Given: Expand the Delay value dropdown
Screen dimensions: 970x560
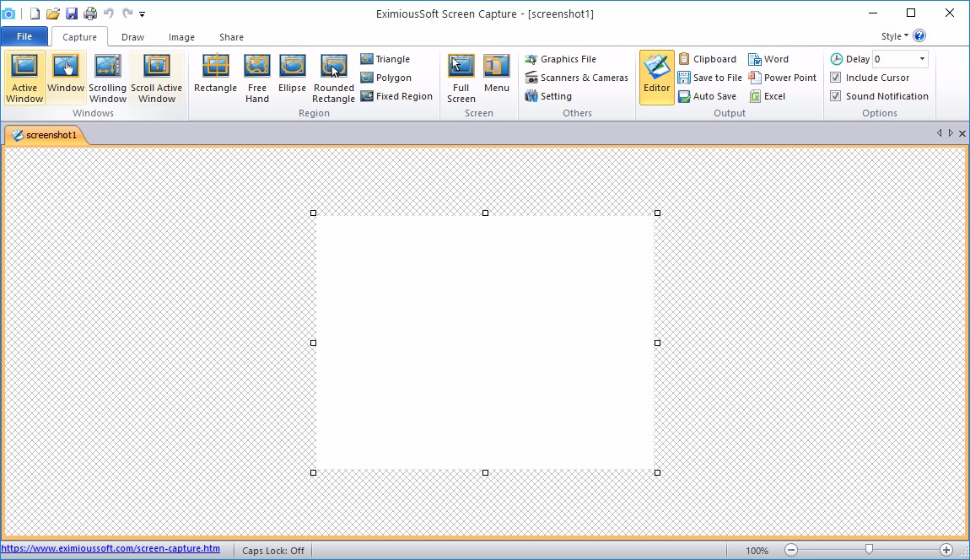Looking at the screenshot, I should coord(922,59).
